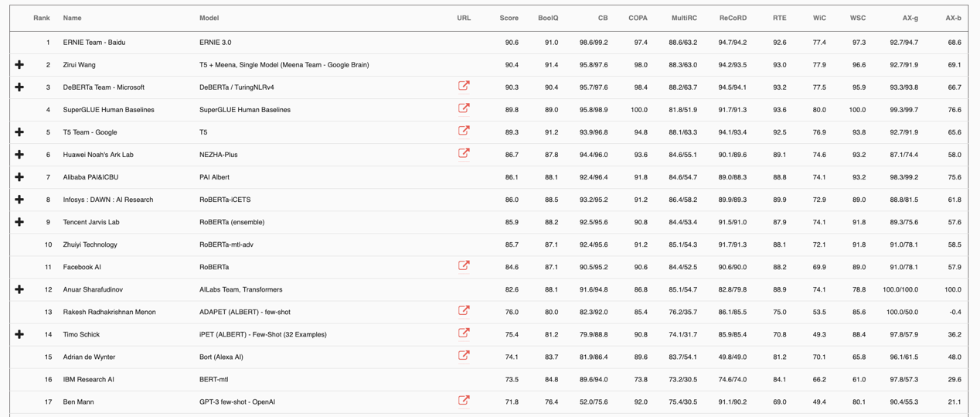Expand the Huawei Noah's Ark Lab row
The image size is (980, 417).
pos(19,155)
